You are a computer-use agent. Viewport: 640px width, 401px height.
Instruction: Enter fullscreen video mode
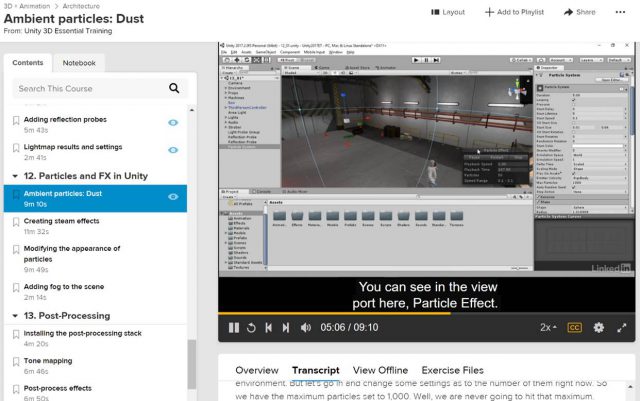point(622,327)
